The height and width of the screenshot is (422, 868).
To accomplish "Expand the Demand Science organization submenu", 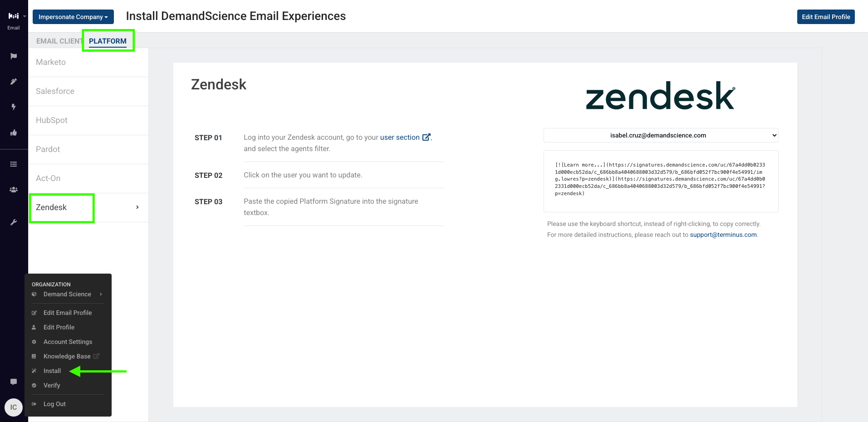I will click(68, 294).
